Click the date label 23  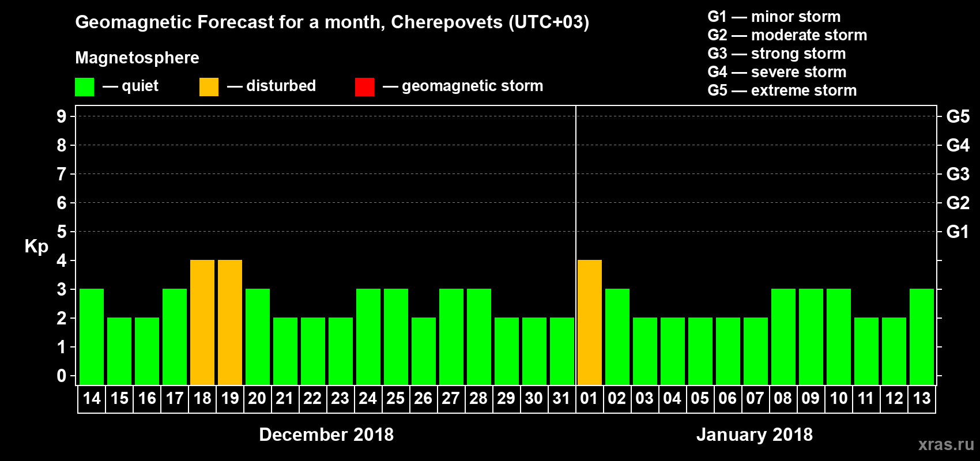click(340, 398)
